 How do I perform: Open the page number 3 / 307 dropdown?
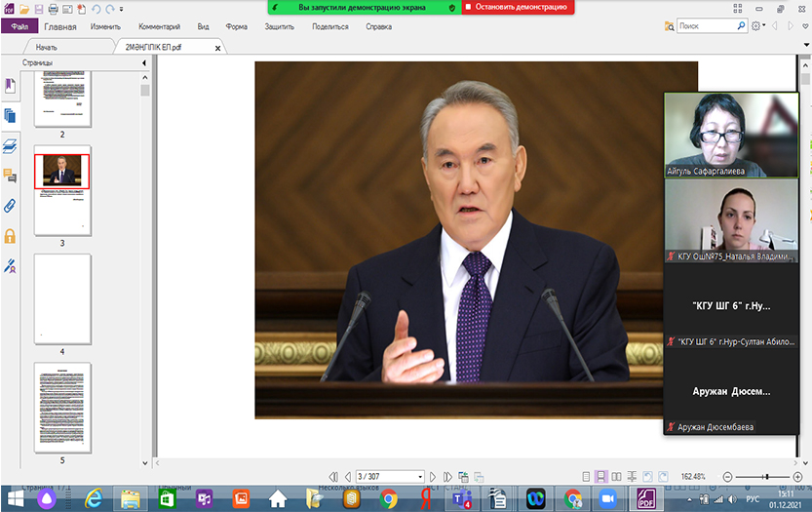click(x=420, y=476)
